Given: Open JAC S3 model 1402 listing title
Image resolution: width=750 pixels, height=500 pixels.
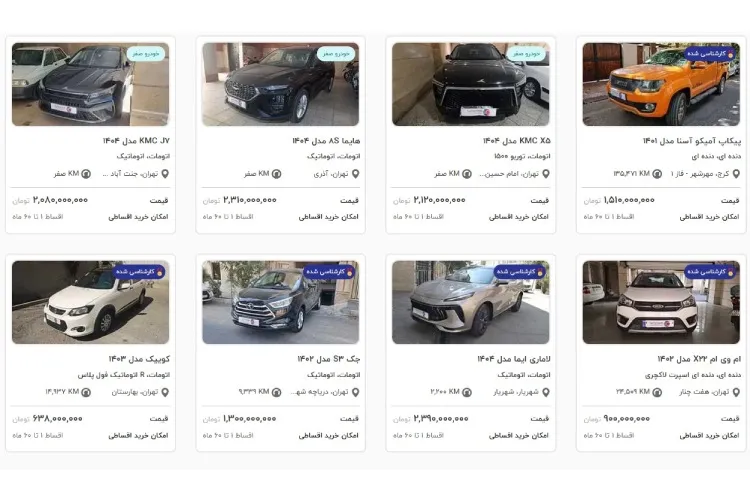Looking at the screenshot, I should click(x=329, y=359).
